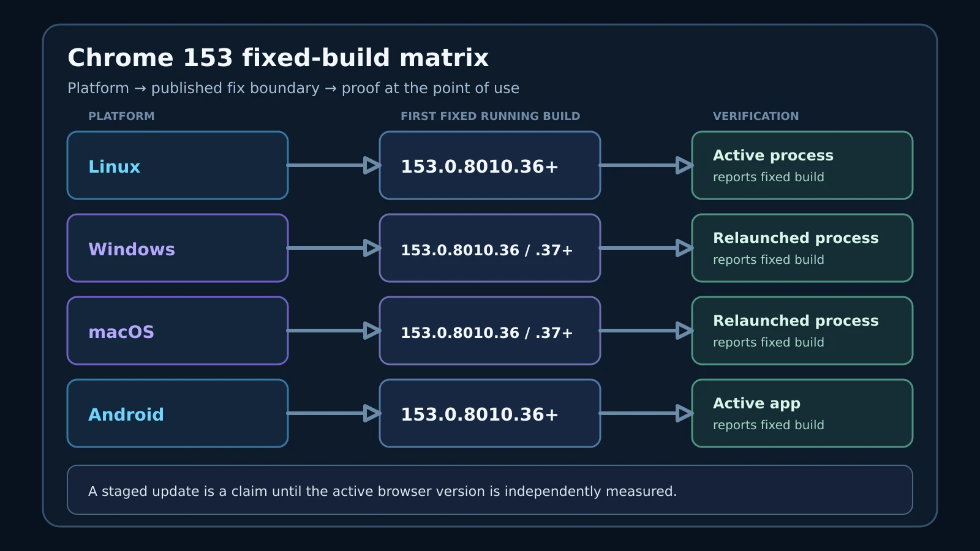Click the PLATFORM column header

coord(121,116)
